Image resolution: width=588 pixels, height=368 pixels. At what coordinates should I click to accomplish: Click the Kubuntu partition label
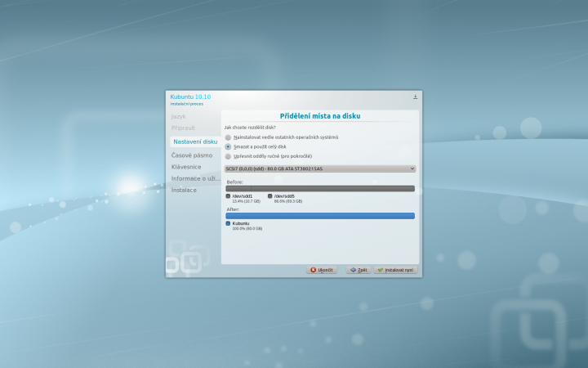(241, 223)
